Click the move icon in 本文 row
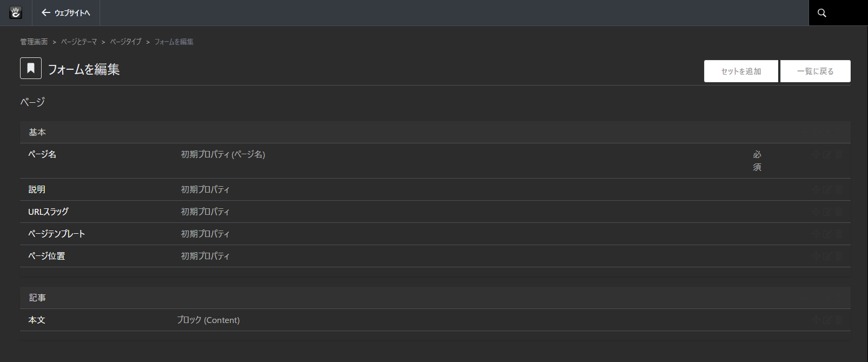 pos(816,320)
